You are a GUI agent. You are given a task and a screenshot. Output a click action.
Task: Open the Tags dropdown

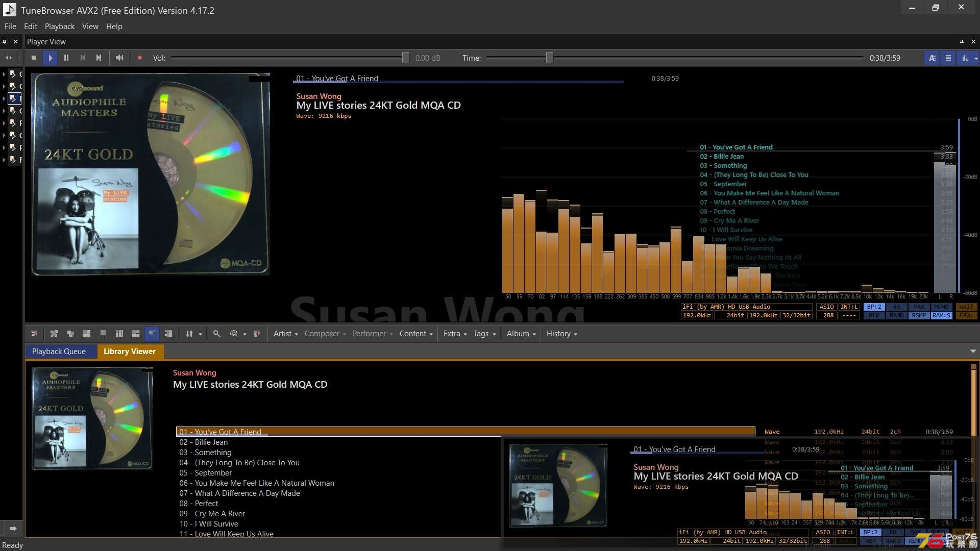[x=484, y=334]
